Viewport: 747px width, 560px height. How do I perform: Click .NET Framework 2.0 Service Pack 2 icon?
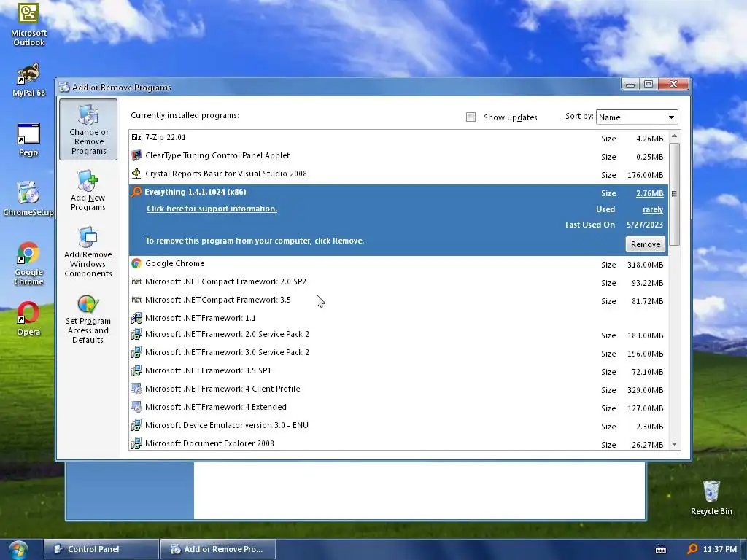click(x=136, y=334)
